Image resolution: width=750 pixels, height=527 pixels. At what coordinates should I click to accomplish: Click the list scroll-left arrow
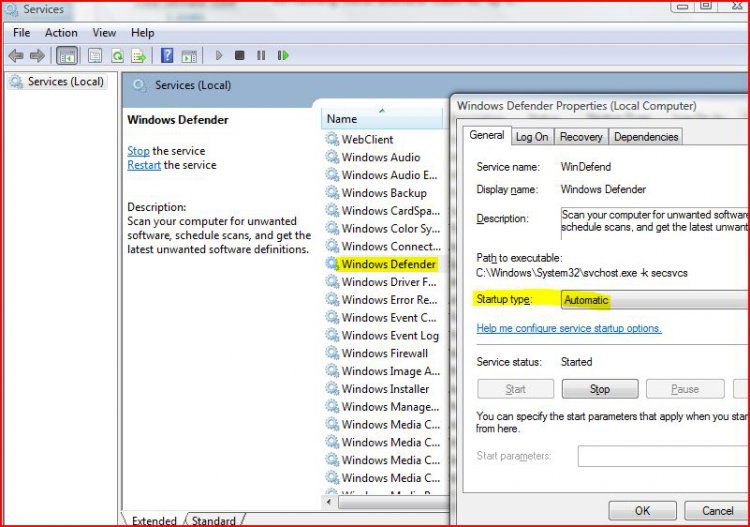pyautogui.click(x=329, y=502)
